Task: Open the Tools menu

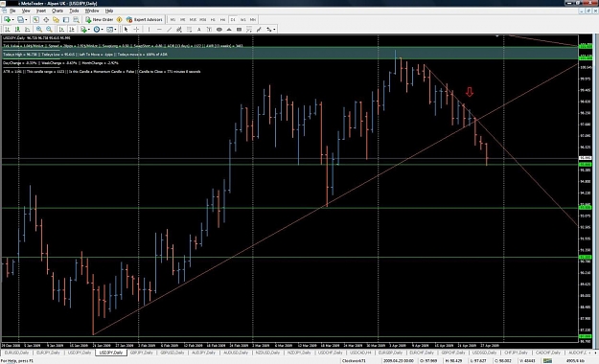Action: (x=74, y=11)
